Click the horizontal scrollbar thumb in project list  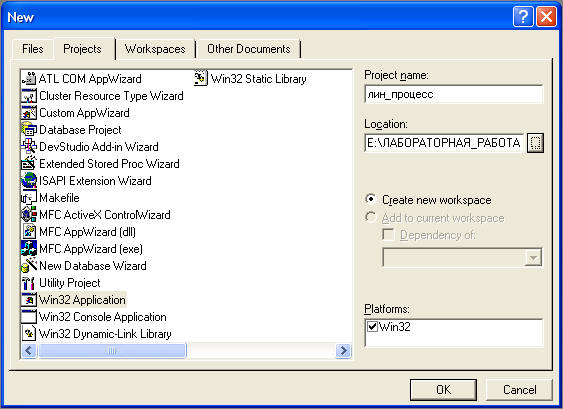point(112,350)
